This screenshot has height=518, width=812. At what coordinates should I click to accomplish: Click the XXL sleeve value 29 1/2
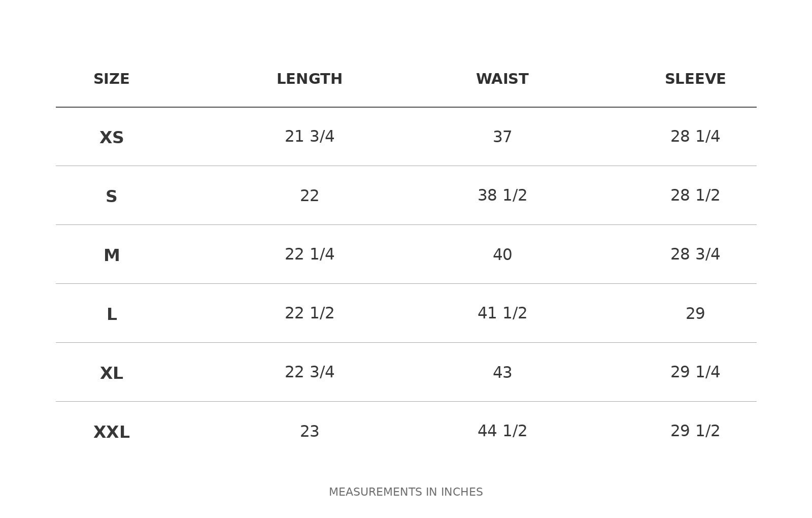coord(695,431)
